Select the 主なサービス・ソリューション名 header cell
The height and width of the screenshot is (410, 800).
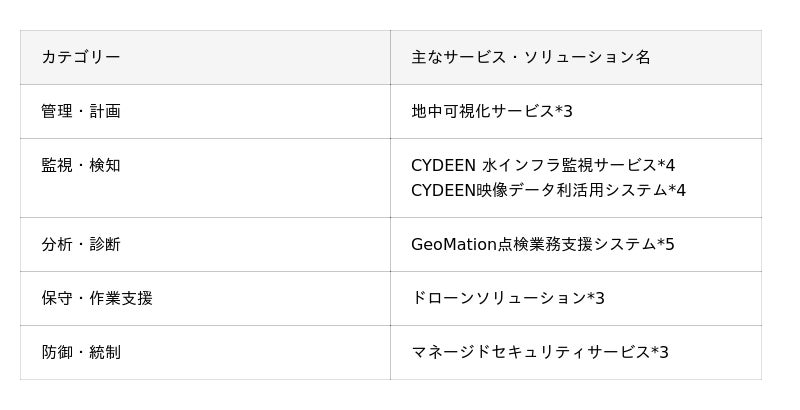tap(530, 58)
